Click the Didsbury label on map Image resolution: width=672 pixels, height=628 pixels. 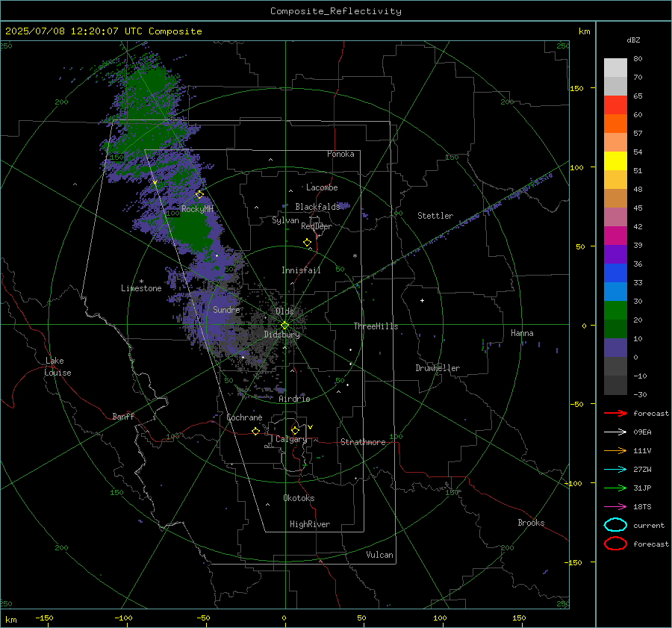coord(281,335)
